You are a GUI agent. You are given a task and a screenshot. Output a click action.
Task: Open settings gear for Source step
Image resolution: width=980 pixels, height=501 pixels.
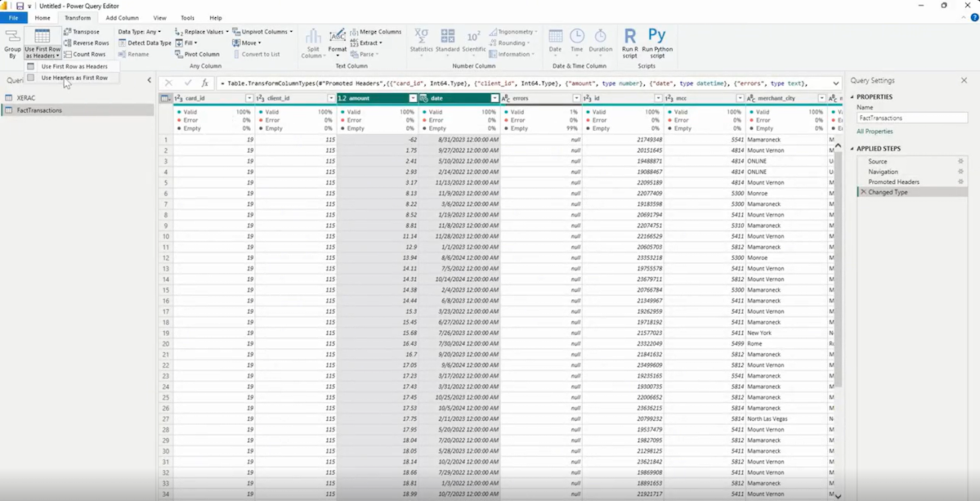pos(960,161)
